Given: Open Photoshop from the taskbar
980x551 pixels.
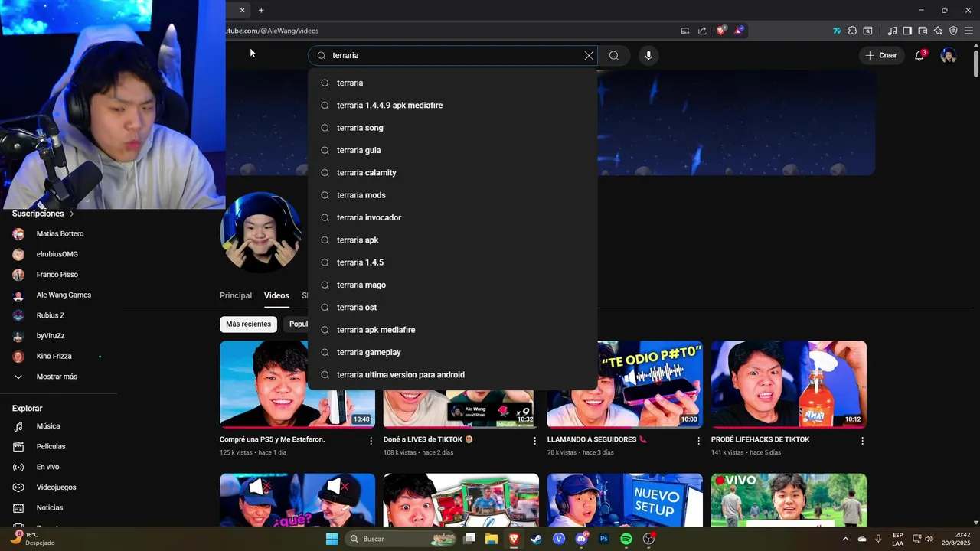Looking at the screenshot, I should [604, 539].
